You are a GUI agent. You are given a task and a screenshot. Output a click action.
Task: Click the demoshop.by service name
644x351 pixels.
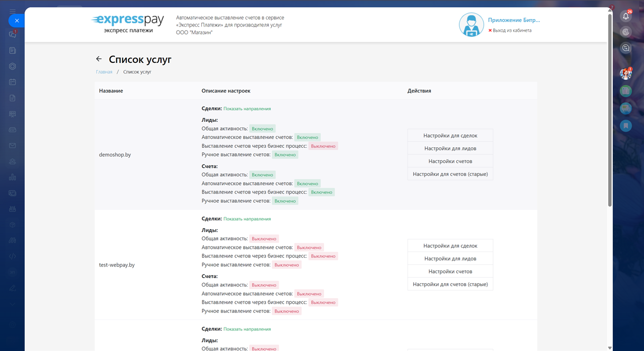coord(115,155)
